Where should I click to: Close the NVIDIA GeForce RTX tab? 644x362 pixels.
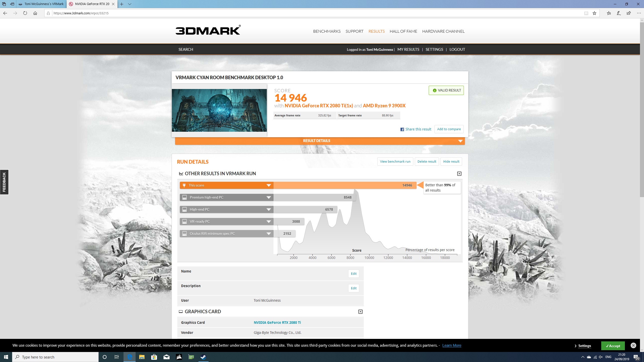pyautogui.click(x=113, y=4)
